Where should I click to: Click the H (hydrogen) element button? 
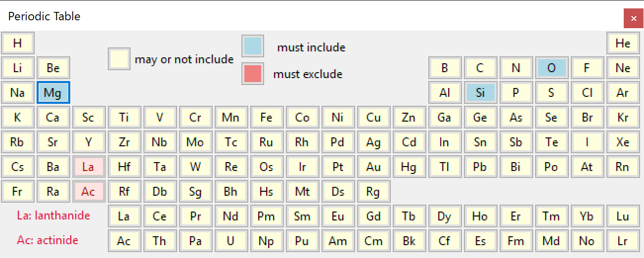(x=17, y=43)
